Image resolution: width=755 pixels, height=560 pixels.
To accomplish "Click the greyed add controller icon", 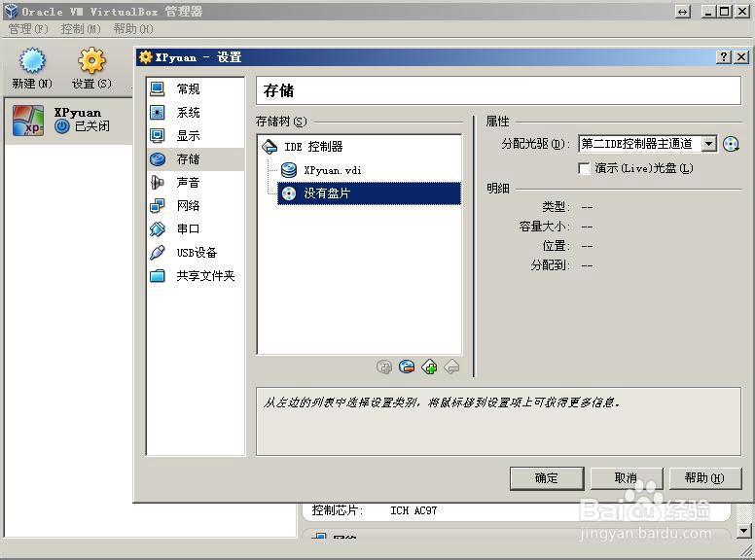I will [384, 367].
